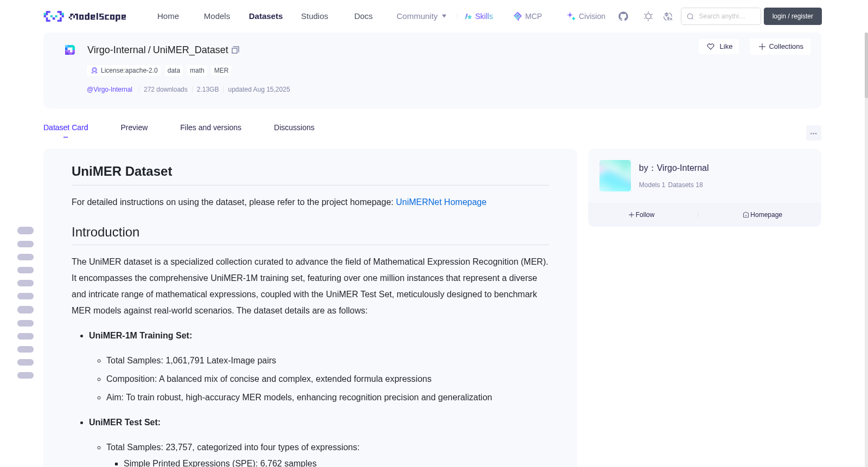
Task: Click the 2.13GB size label
Action: point(208,89)
